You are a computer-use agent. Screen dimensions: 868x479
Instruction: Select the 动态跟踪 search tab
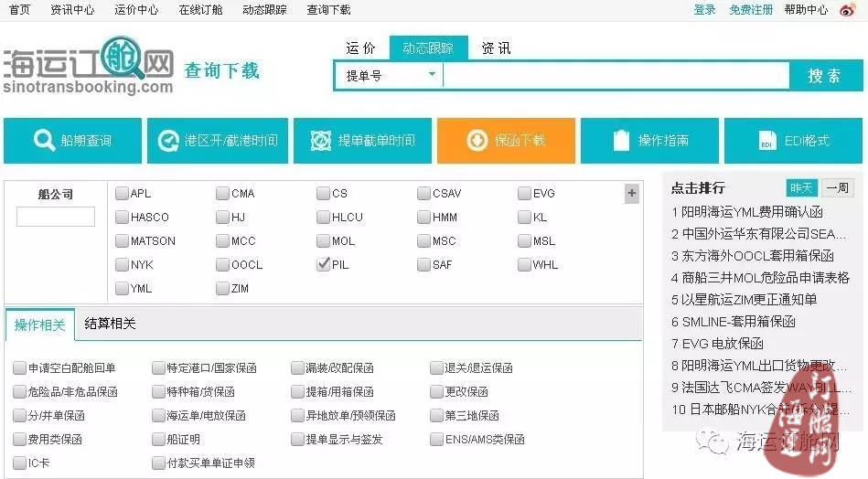coord(428,48)
